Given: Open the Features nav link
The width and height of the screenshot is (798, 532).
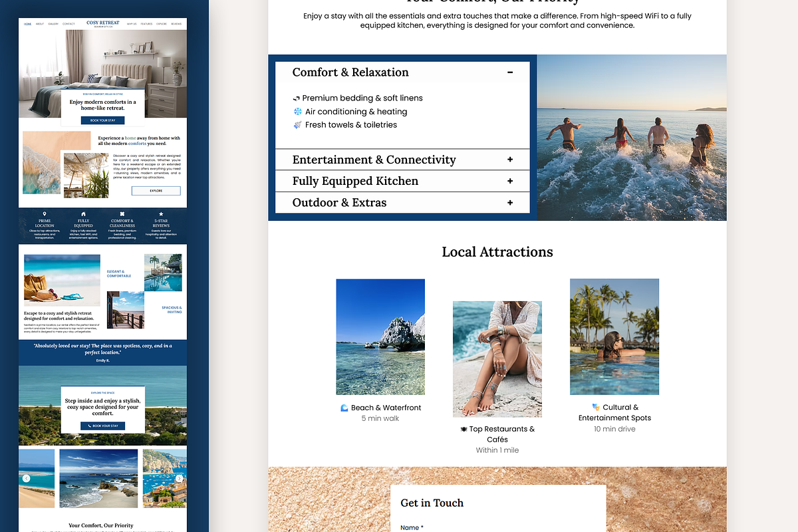Looking at the screenshot, I should [x=146, y=24].
